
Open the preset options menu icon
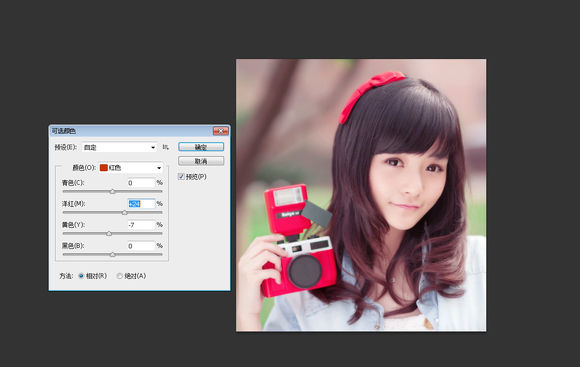tap(165, 147)
